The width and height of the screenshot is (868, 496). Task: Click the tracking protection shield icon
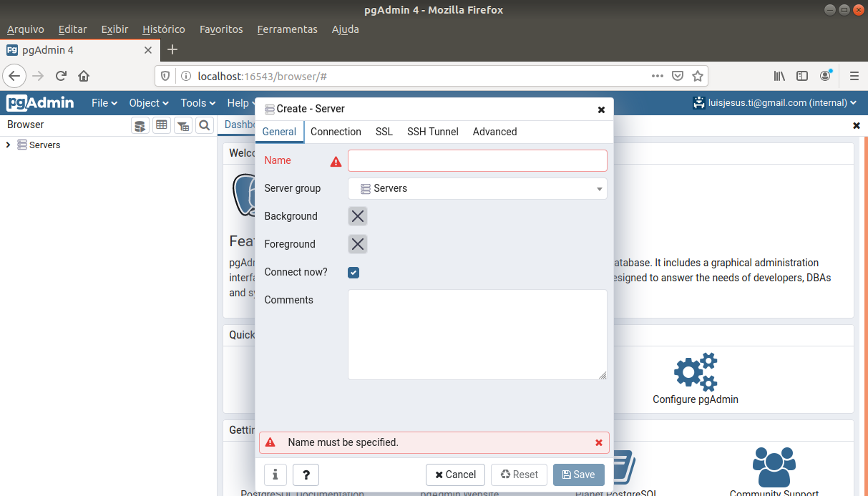(x=165, y=76)
